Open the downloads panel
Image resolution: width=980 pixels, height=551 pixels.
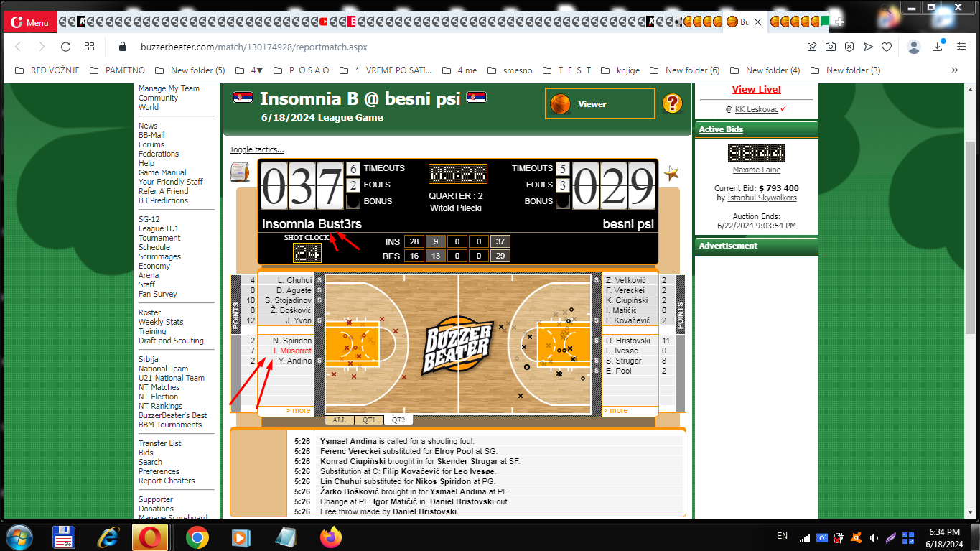(x=938, y=47)
